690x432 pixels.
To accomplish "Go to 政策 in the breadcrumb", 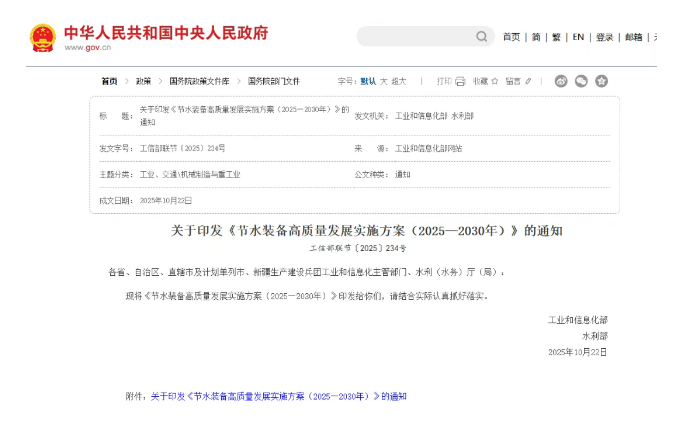I will point(143,81).
